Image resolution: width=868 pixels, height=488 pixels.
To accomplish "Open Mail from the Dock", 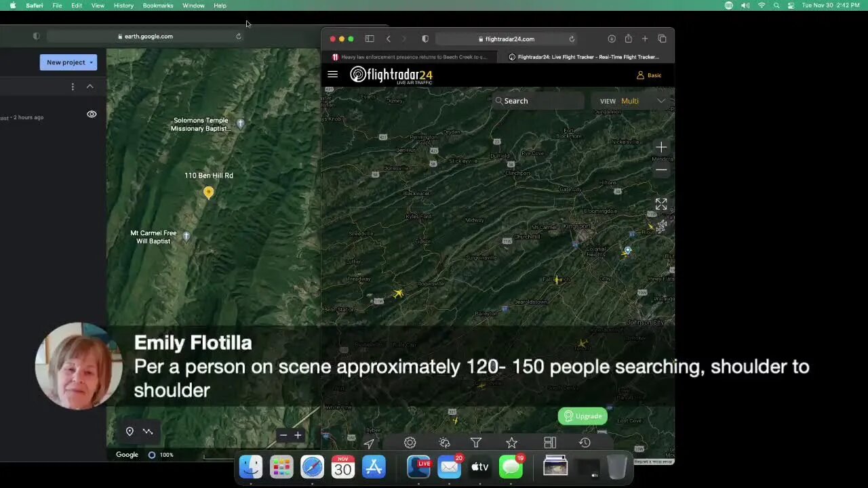I will point(449,467).
